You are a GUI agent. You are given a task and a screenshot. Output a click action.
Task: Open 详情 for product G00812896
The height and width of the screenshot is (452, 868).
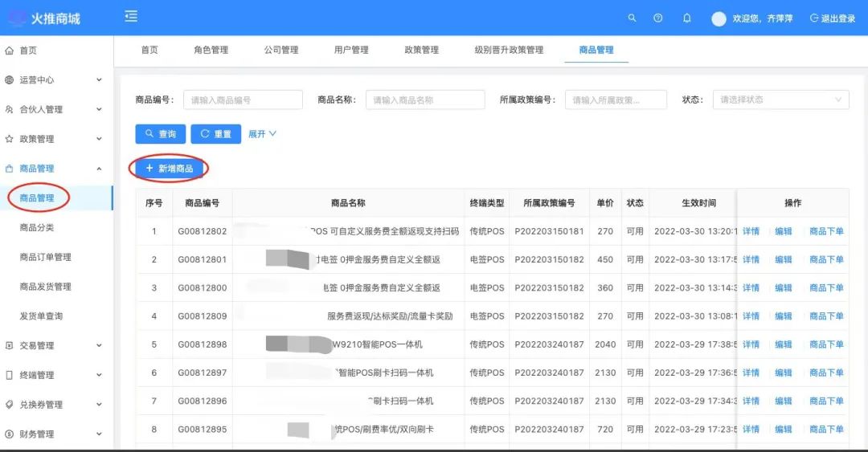pos(751,401)
